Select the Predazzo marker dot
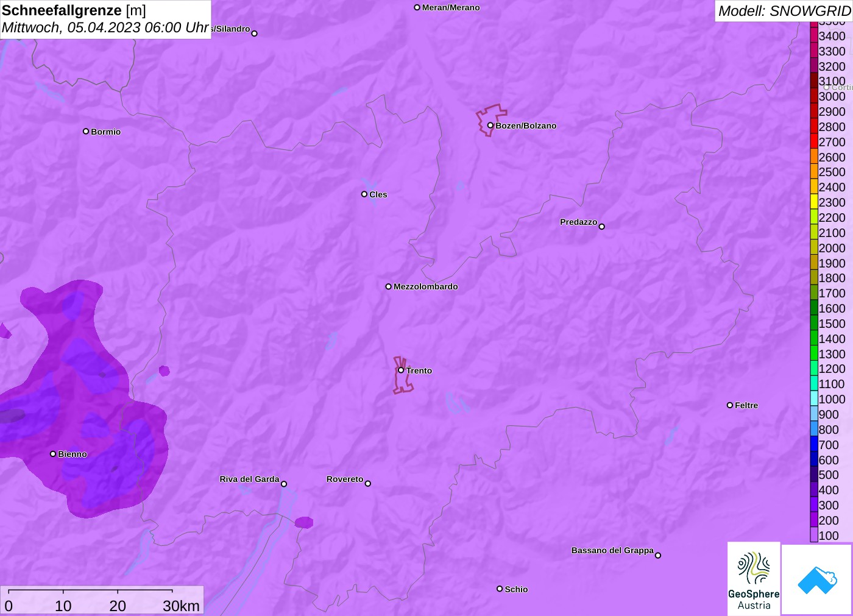 pyautogui.click(x=602, y=227)
